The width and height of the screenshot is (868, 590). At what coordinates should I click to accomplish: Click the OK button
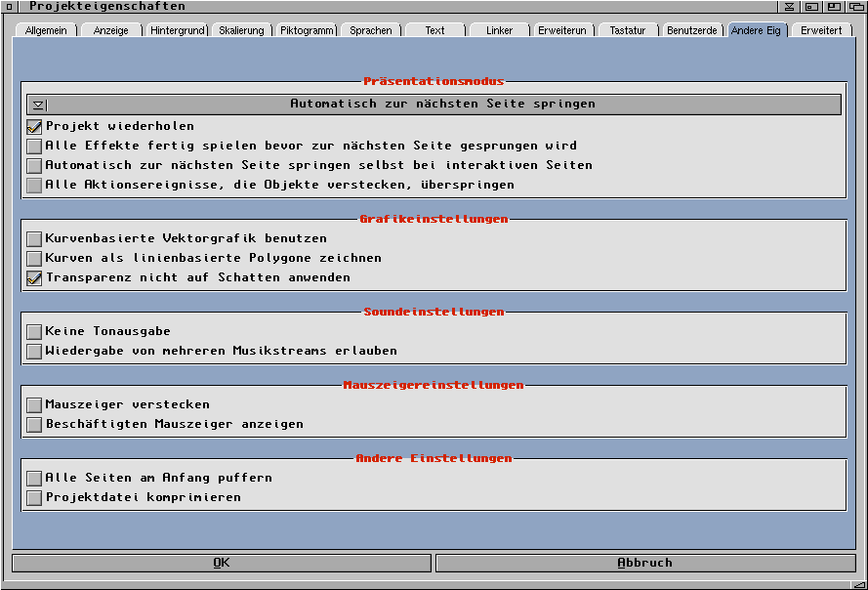tap(222, 563)
